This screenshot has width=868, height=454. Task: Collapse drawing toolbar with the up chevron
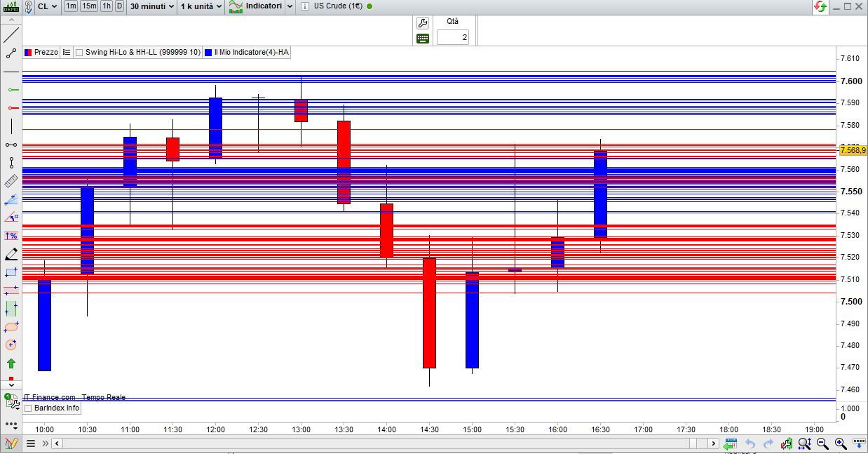11,20
